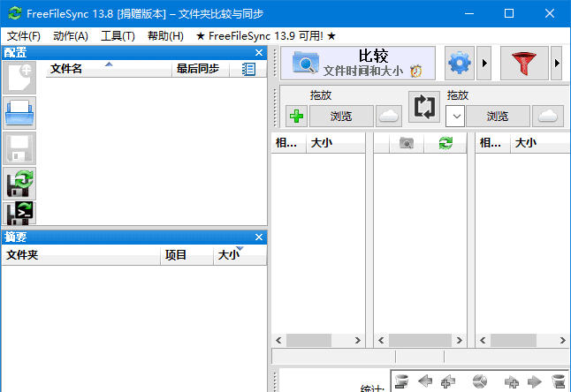Viewport: 571px width, 392px height.
Task: Open the 工具(T) menu
Action: point(118,36)
